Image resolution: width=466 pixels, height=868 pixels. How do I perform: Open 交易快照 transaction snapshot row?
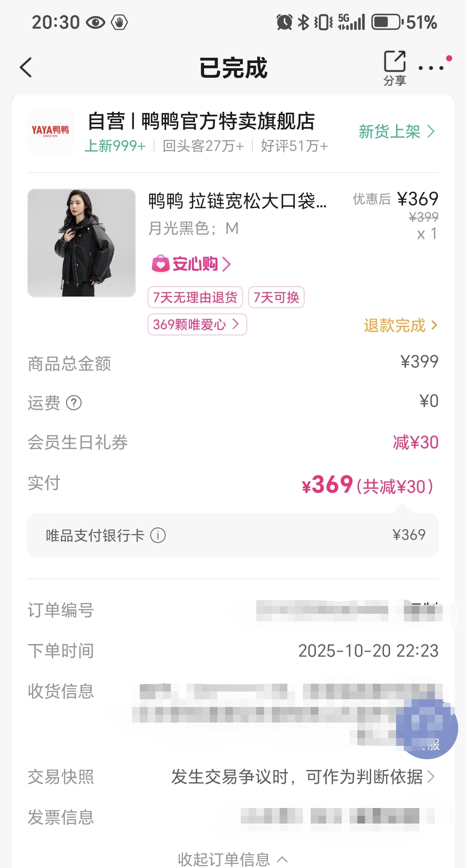[x=302, y=777]
